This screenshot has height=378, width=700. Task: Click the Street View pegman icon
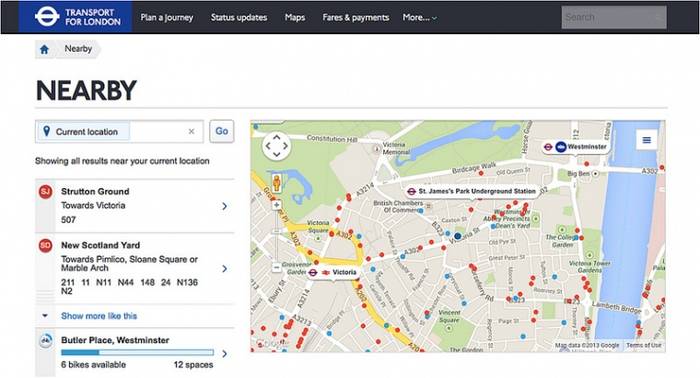(276, 183)
